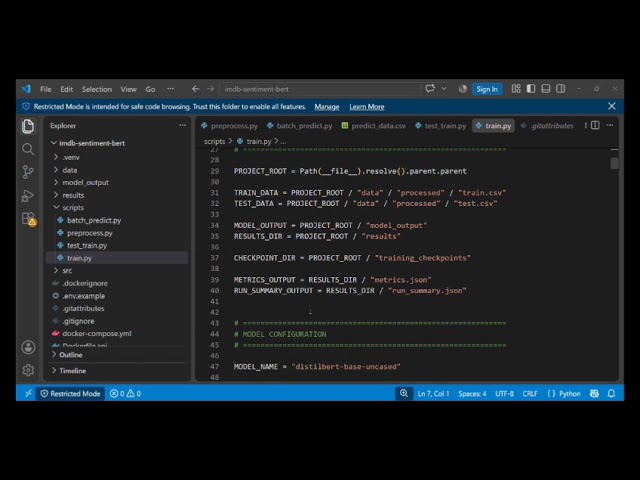Open the Source Control view
Image resolution: width=640 pixels, height=480 pixels.
pos(28,172)
